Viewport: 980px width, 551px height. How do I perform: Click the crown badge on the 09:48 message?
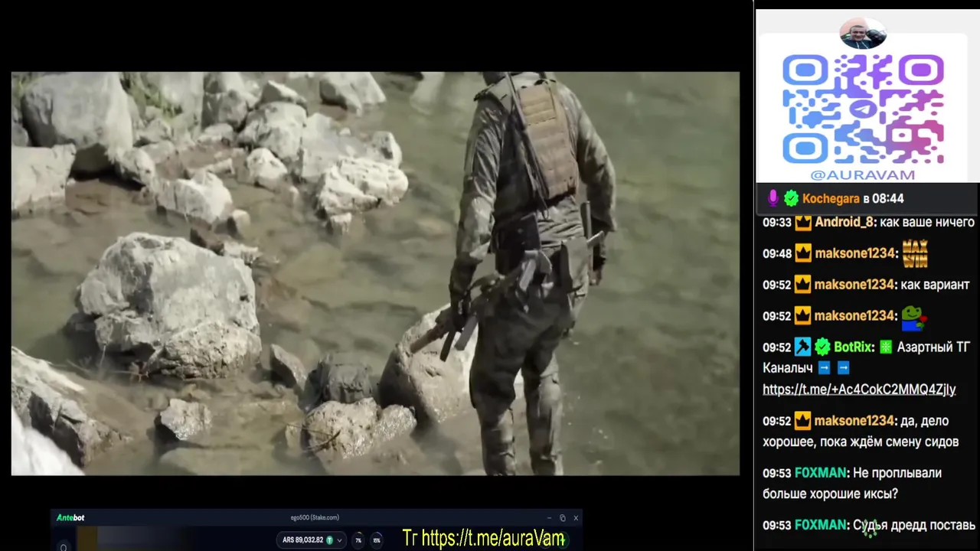[x=802, y=253]
